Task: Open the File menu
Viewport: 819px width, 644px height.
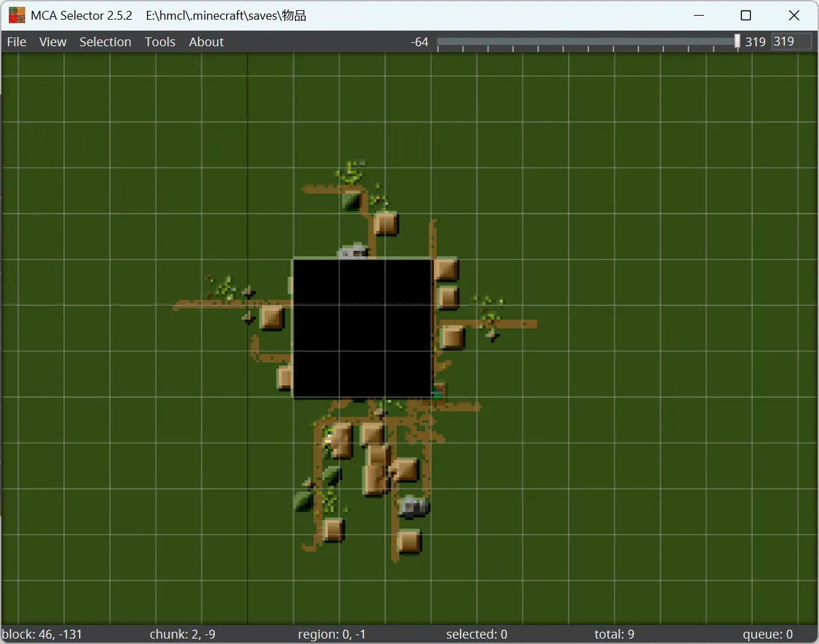Action: point(16,41)
